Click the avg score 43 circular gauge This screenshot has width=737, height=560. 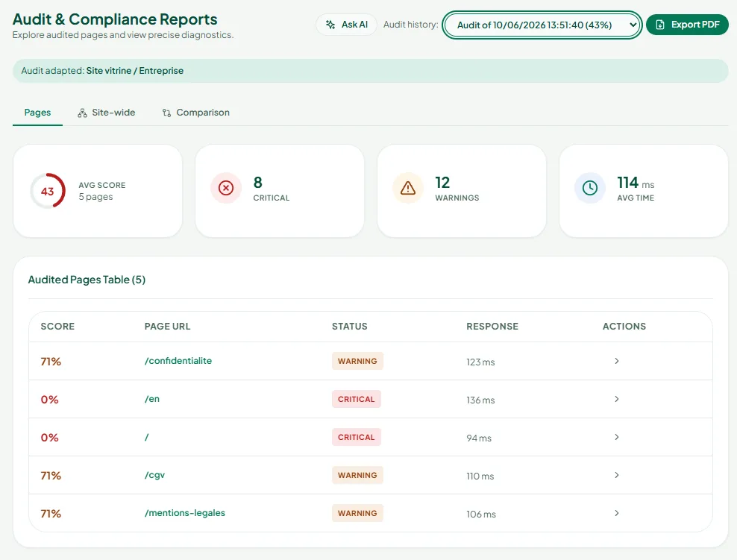(48, 191)
